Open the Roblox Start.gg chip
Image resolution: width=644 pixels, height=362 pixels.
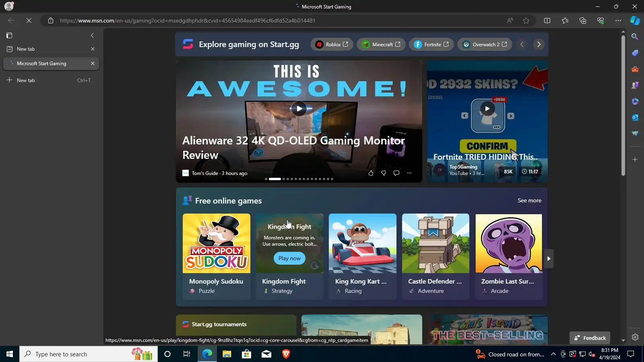pyautogui.click(x=332, y=44)
